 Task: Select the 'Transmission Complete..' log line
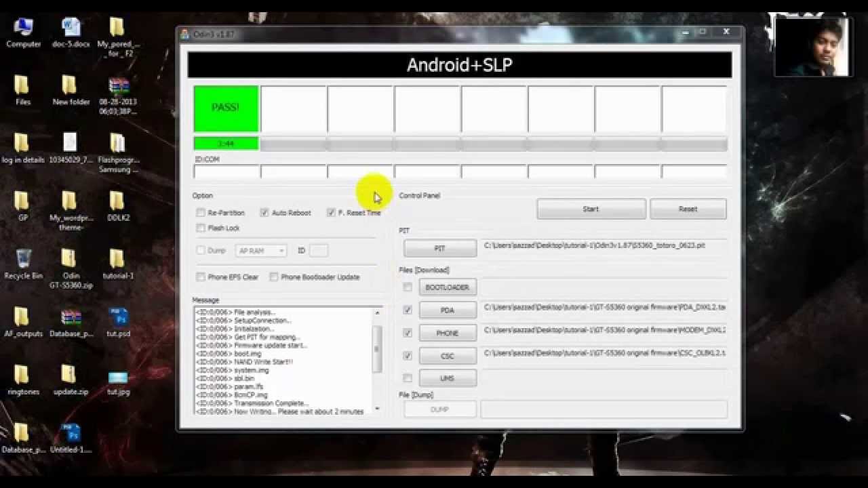pos(252,403)
